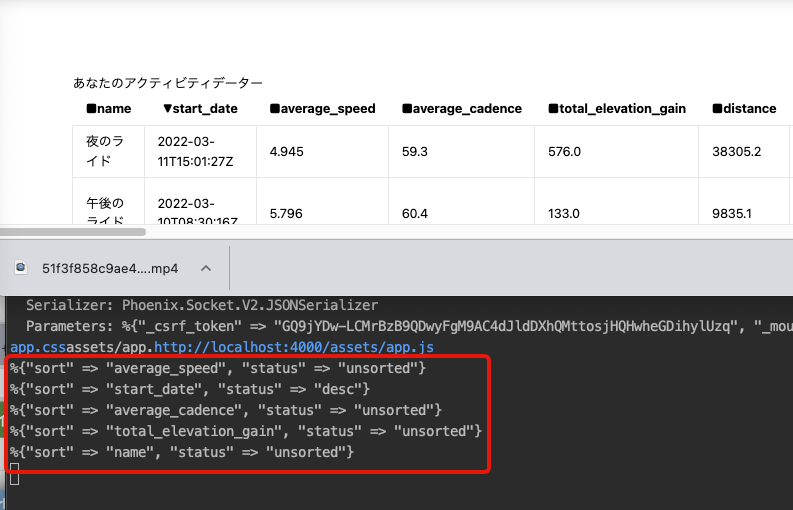Toggle start_date descending sort header
Viewport: 793px width, 510px height.
200,108
